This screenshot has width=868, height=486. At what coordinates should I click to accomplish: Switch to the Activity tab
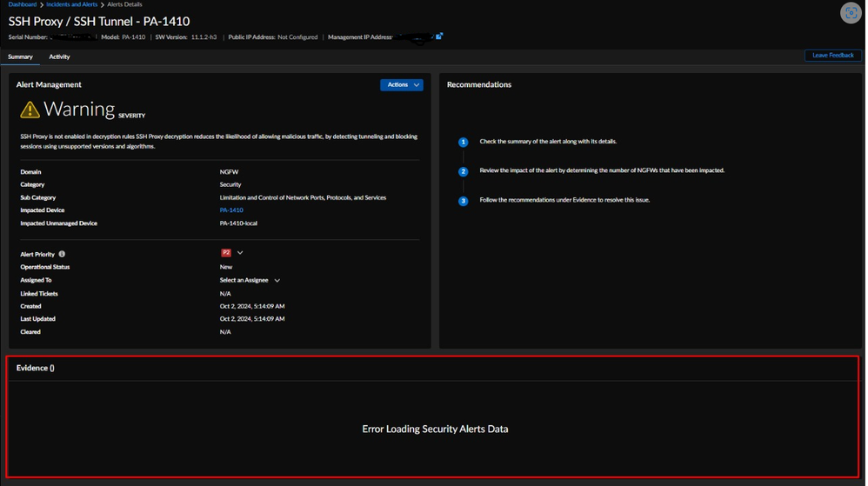pyautogui.click(x=59, y=57)
